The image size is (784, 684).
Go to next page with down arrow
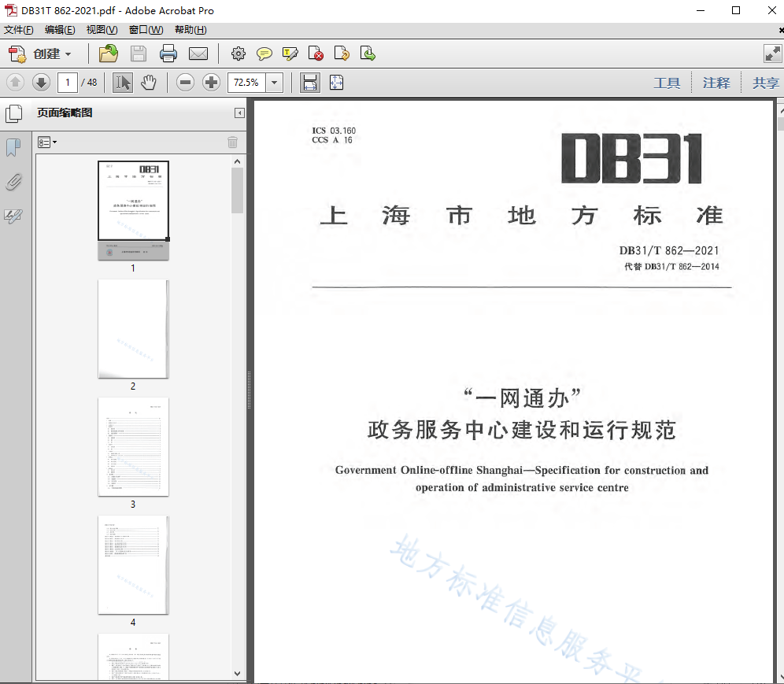(x=41, y=82)
